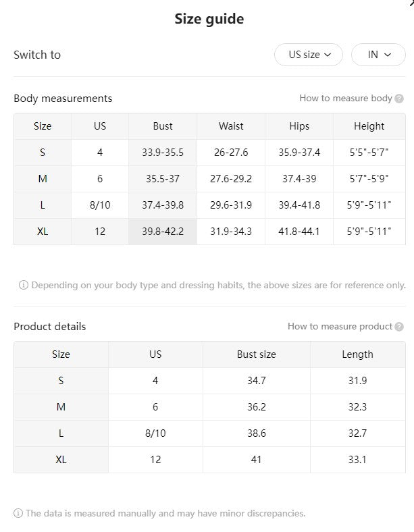Open the US size dropdown

[x=308, y=55]
